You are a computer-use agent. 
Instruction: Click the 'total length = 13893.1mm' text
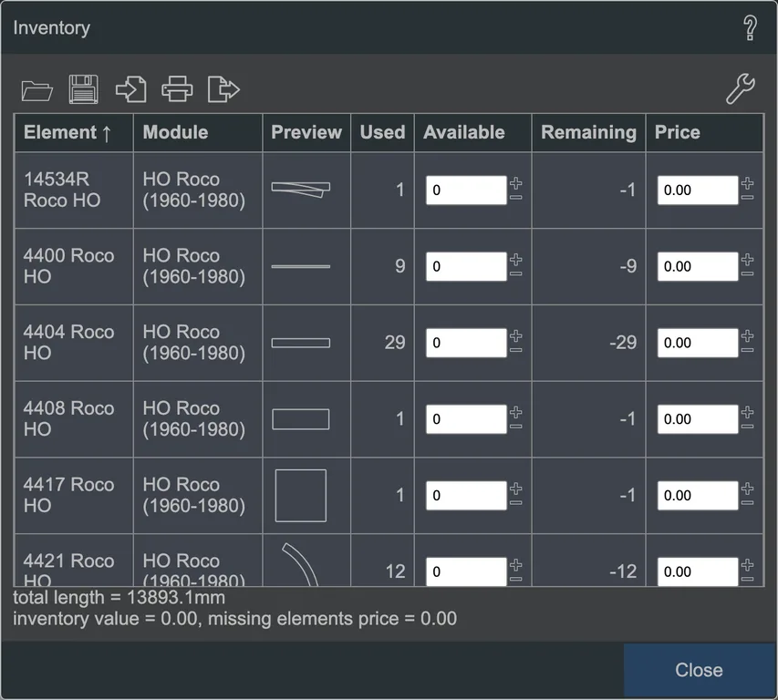click(x=119, y=597)
